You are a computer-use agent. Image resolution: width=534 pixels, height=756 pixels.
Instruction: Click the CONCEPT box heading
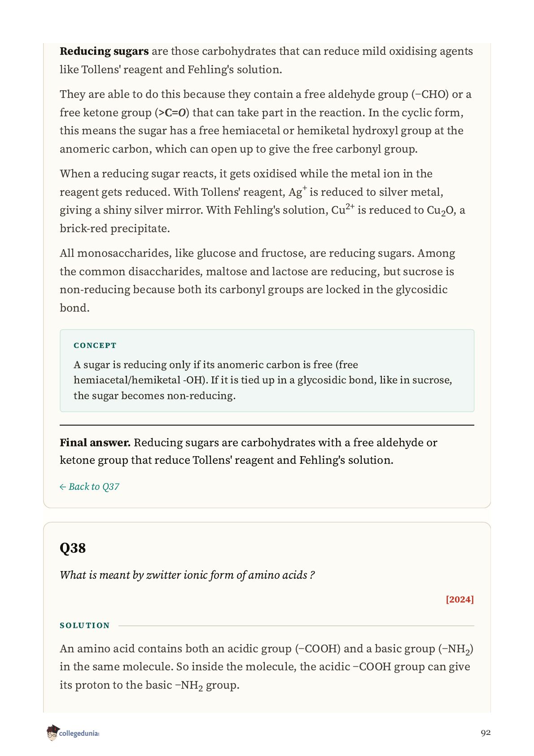[95, 345]
